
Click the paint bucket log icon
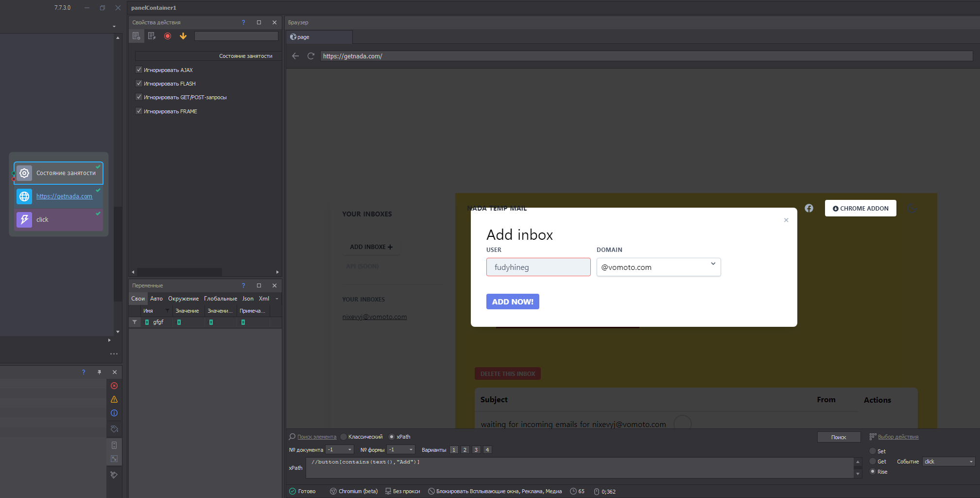(x=114, y=429)
